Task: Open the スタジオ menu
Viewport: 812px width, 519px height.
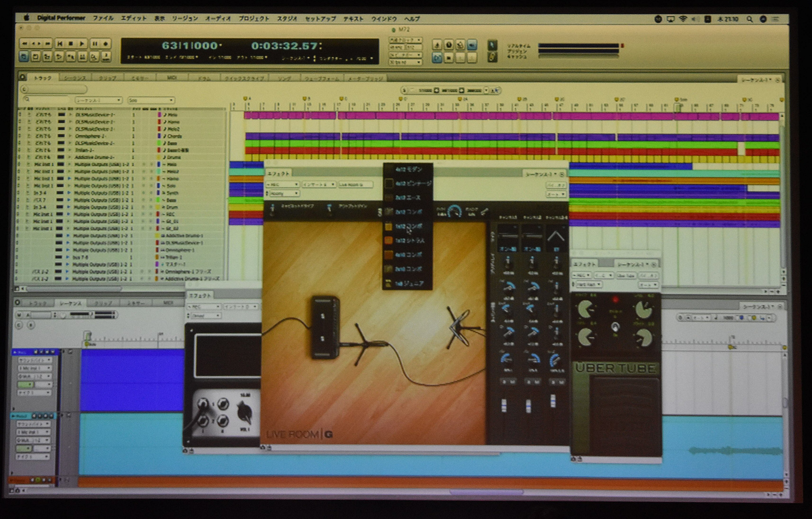Action: click(x=287, y=18)
